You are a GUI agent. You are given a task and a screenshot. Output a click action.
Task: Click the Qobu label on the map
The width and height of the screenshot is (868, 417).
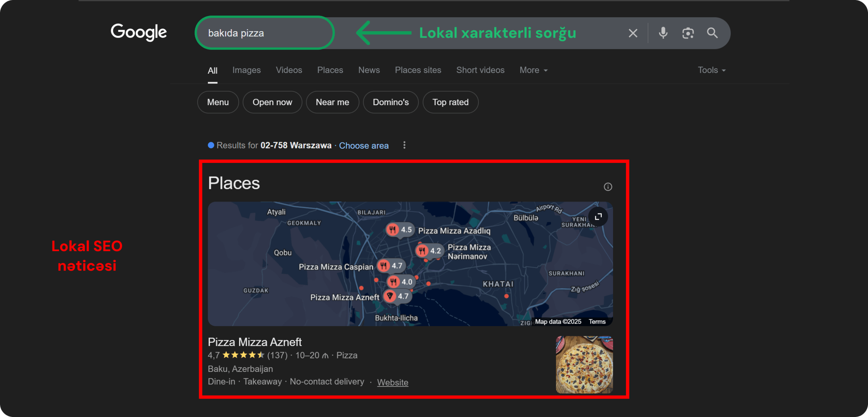[283, 253]
